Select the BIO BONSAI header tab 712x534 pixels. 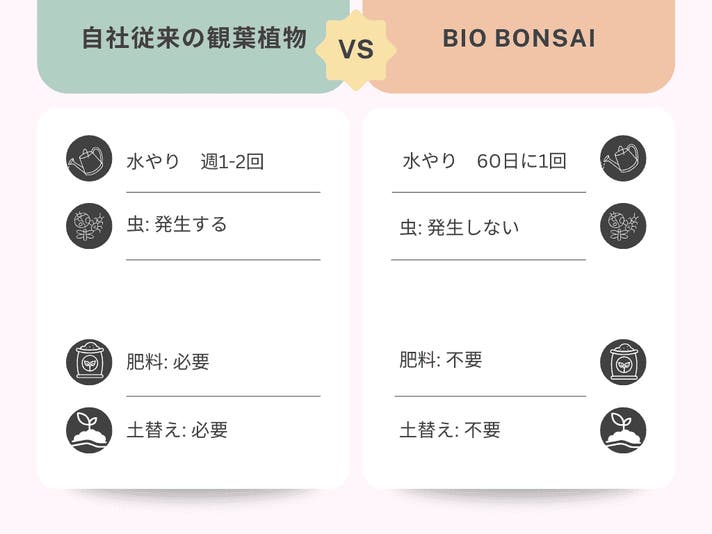[x=518, y=40]
